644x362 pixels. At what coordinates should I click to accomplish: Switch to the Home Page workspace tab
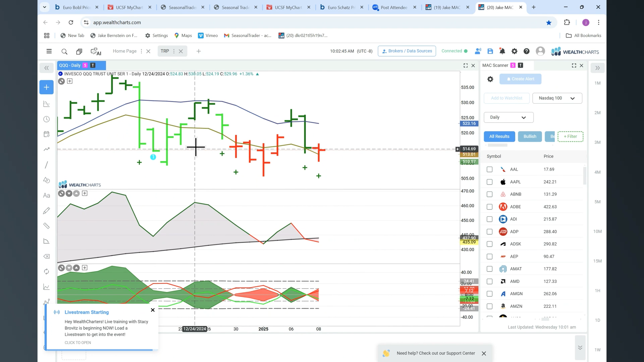(x=124, y=51)
